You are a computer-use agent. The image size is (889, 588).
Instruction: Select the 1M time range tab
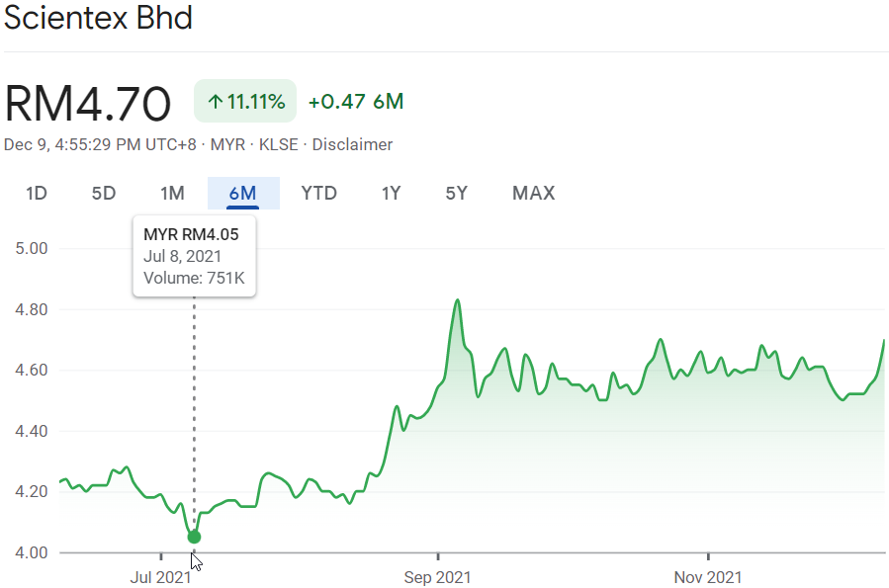pos(172,193)
